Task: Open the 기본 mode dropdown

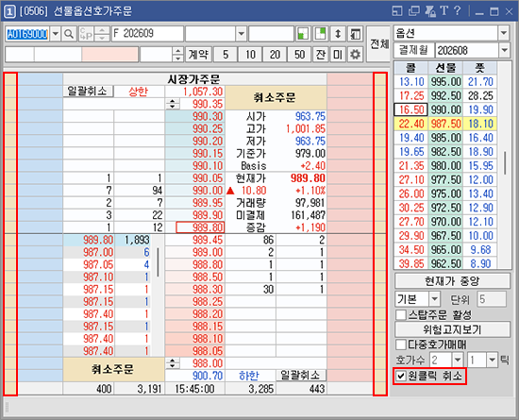Action: point(434,299)
